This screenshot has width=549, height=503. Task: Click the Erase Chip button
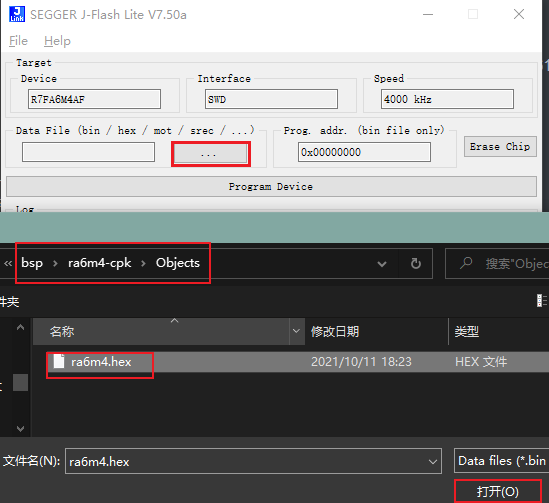pyautogui.click(x=500, y=146)
